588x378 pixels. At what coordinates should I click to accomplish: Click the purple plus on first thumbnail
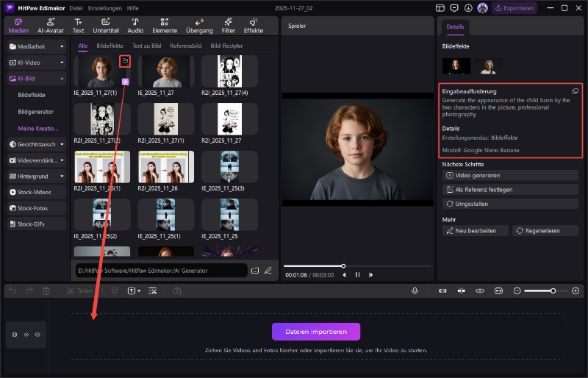pyautogui.click(x=126, y=82)
